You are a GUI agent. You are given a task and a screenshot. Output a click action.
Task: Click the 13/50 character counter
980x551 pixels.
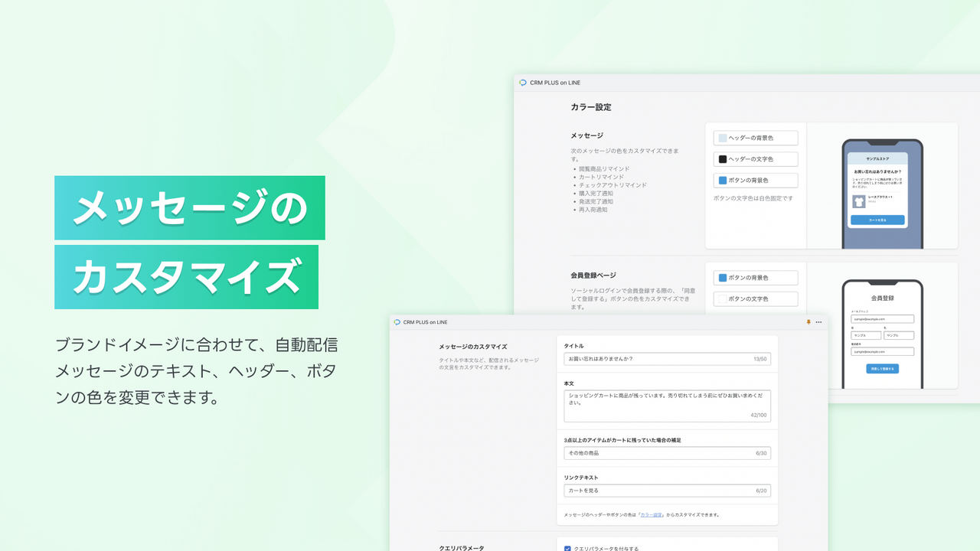[x=760, y=359]
